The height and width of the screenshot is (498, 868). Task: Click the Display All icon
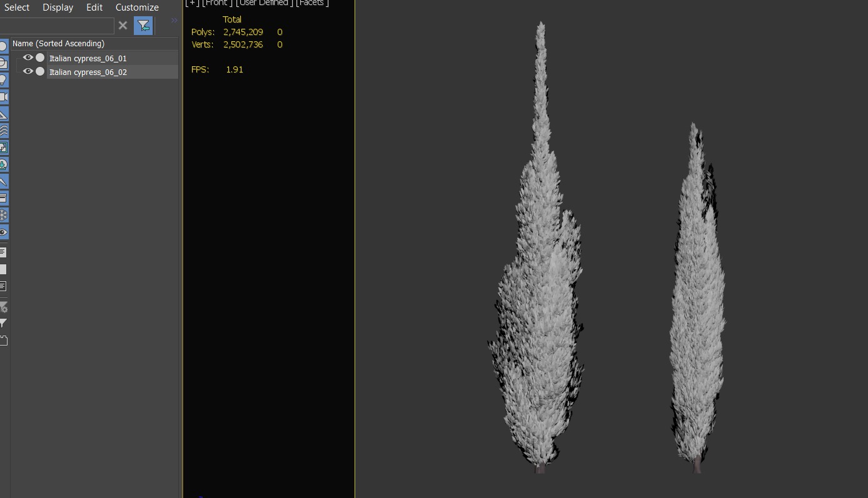click(3, 252)
